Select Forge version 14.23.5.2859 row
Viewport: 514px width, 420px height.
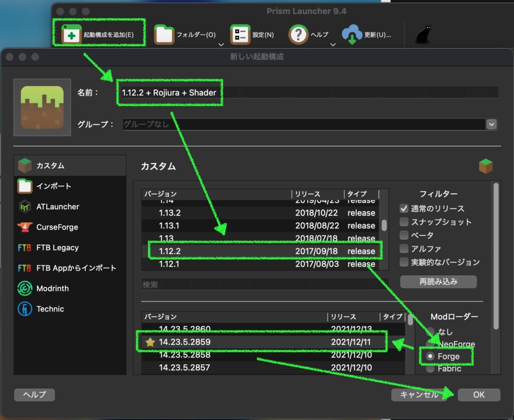tap(274, 342)
